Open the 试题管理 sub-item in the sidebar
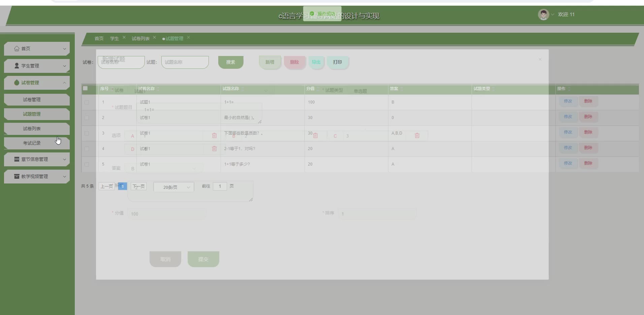This screenshot has height=315, width=644. 37,114
